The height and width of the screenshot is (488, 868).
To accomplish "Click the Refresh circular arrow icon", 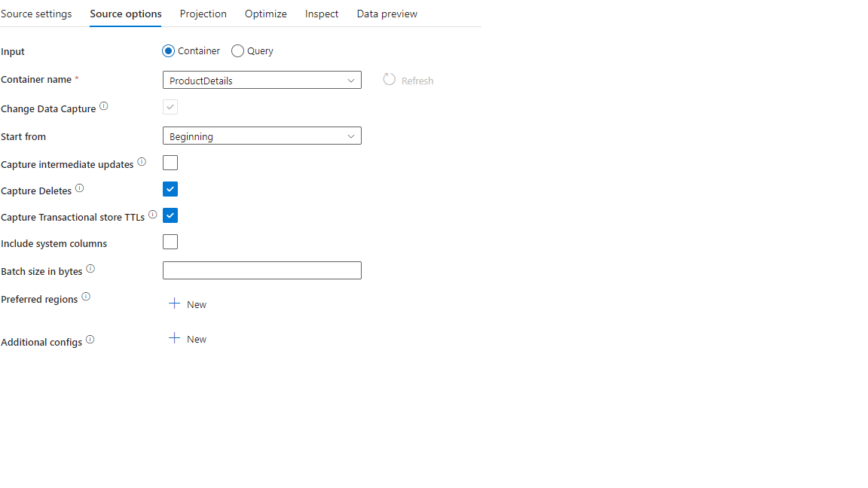I will (389, 78).
